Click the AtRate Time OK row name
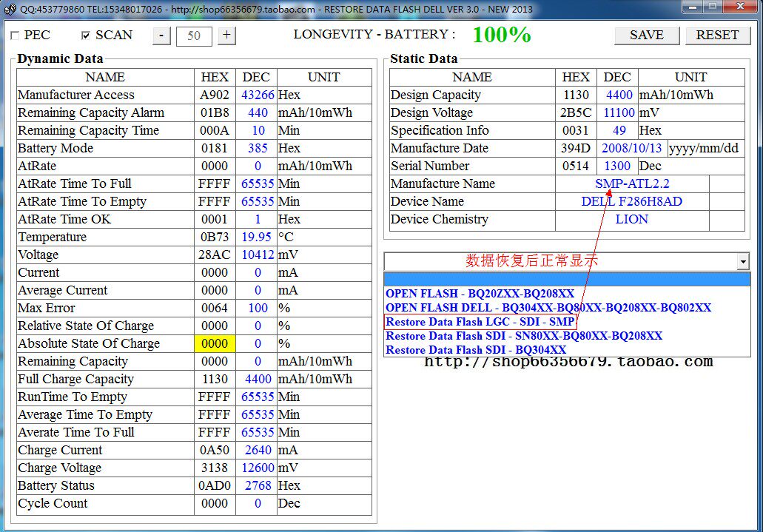763x532 pixels. coord(64,220)
